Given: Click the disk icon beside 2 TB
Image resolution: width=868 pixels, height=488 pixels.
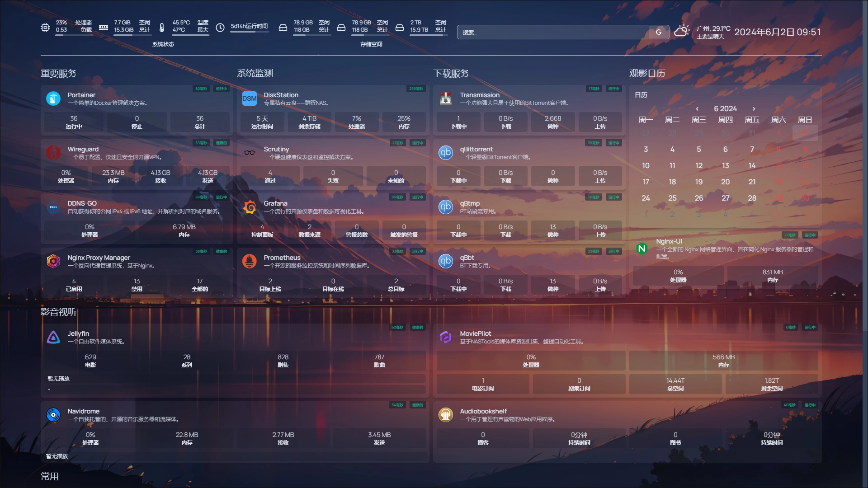Looking at the screenshot, I should coord(400,28).
